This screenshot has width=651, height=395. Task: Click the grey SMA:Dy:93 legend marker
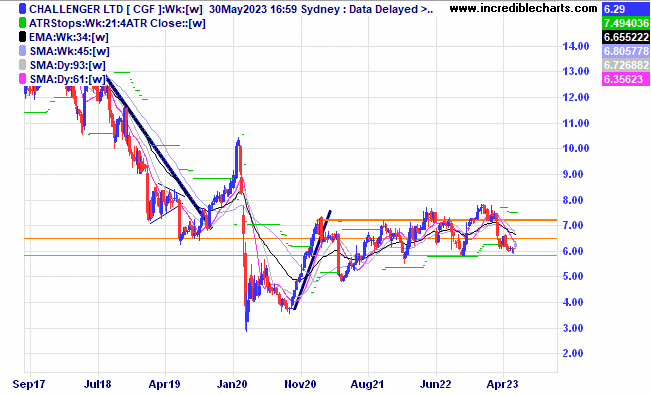[x=22, y=65]
